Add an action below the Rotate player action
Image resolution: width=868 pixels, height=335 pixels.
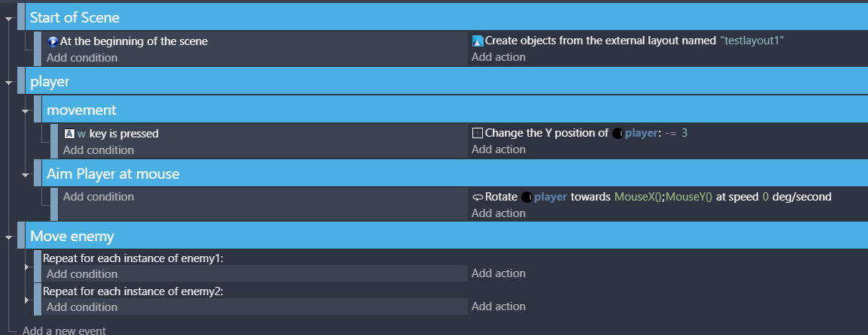pos(498,213)
